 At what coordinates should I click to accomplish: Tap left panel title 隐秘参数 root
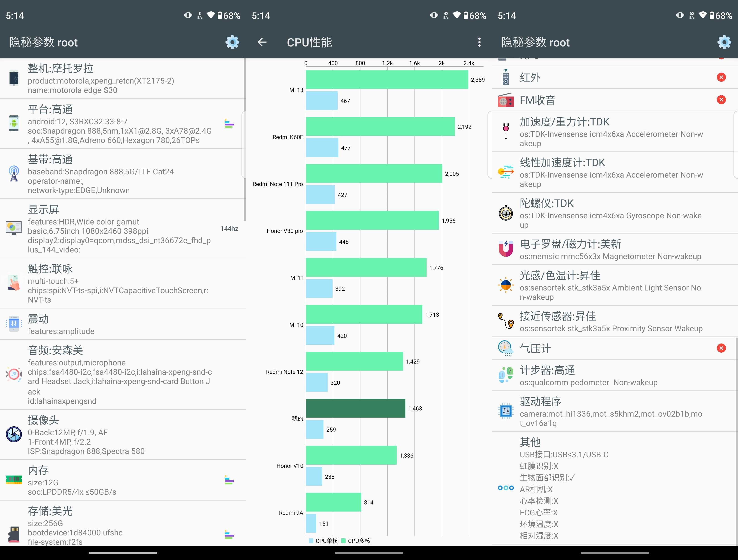click(x=43, y=42)
